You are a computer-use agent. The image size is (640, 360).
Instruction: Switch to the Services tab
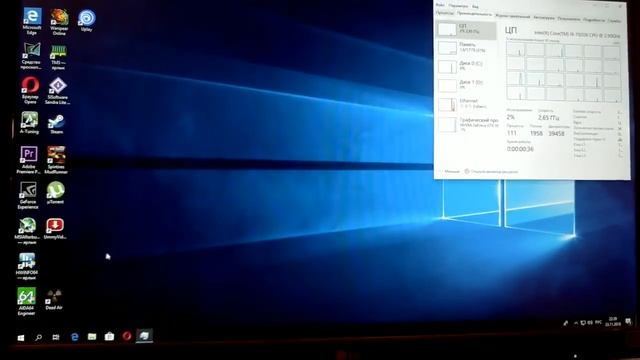(x=614, y=20)
